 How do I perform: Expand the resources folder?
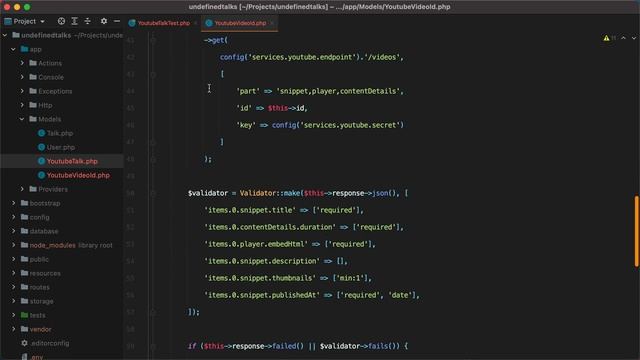(14, 273)
